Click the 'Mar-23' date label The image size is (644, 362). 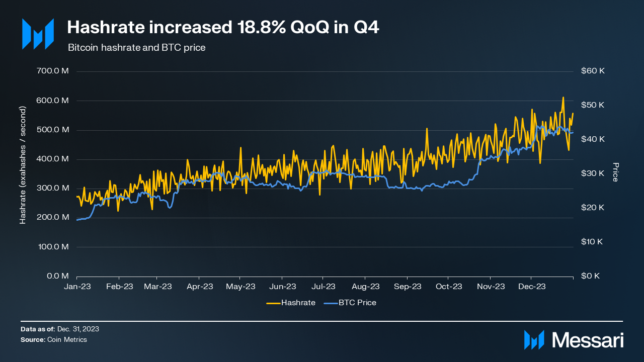coord(157,287)
